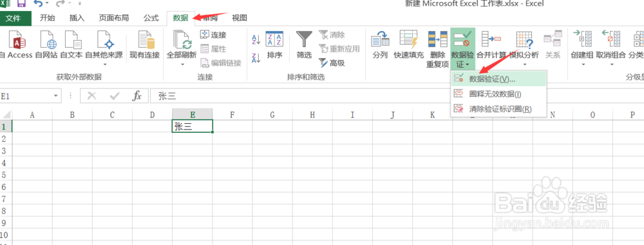Select column A header
The image size is (644, 245).
[32, 115]
